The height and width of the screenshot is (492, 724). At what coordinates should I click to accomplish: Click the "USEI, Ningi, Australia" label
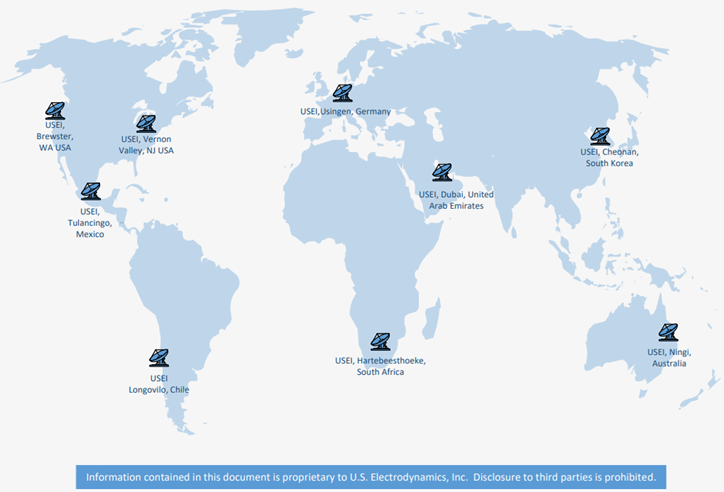[x=669, y=358]
